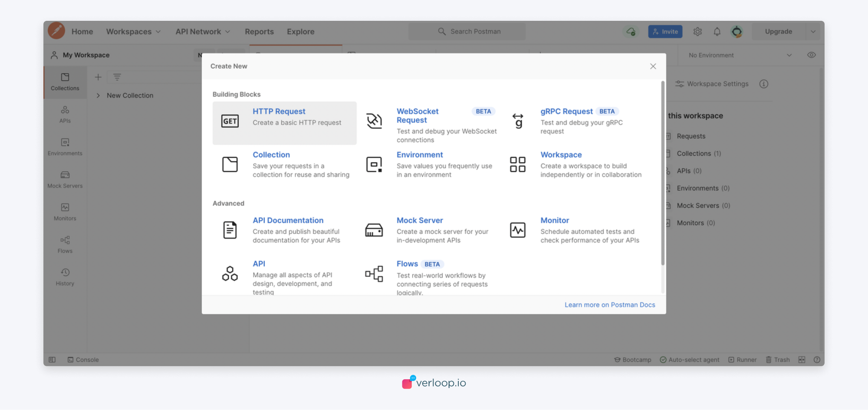Image resolution: width=868 pixels, height=410 pixels.
Task: Select the Workspace title link
Action: click(x=561, y=155)
